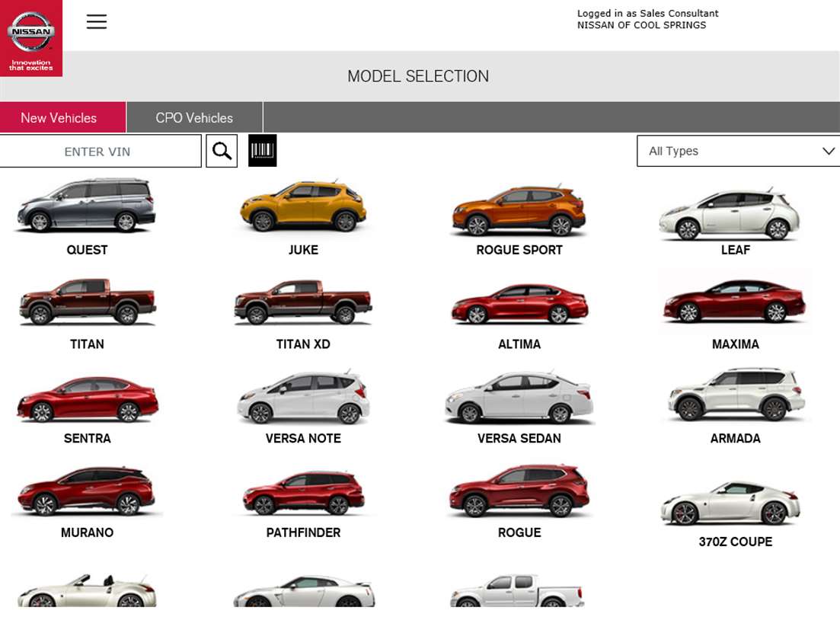Select the white pickup truck image in bottom row
The height and width of the screenshot is (617, 840).
click(x=517, y=590)
